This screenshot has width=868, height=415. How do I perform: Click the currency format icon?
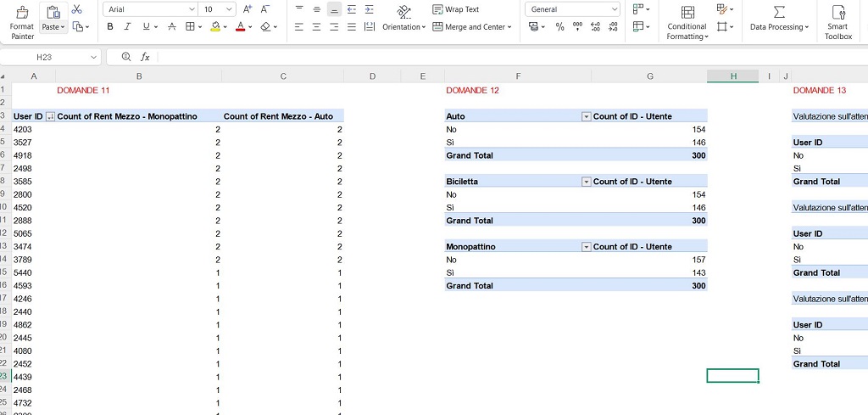coord(534,26)
